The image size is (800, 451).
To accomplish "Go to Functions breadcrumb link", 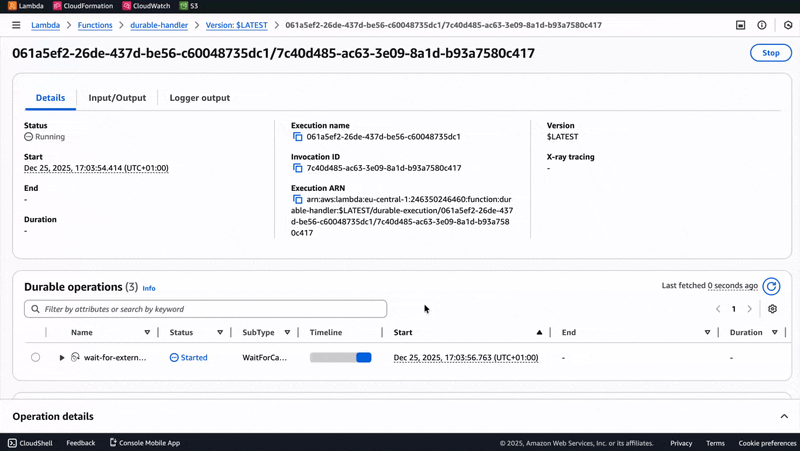I will click(95, 25).
